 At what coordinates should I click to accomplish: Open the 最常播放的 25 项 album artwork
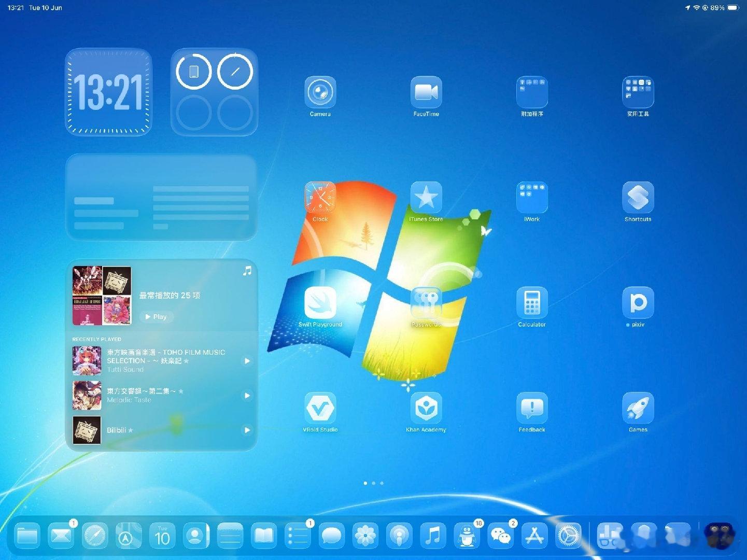(x=102, y=296)
